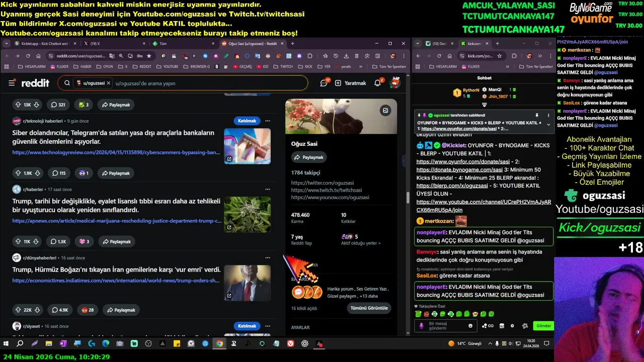The height and width of the screenshot is (362, 644).
Task: Open the Reddit user avatar menu
Action: pos(395,83)
